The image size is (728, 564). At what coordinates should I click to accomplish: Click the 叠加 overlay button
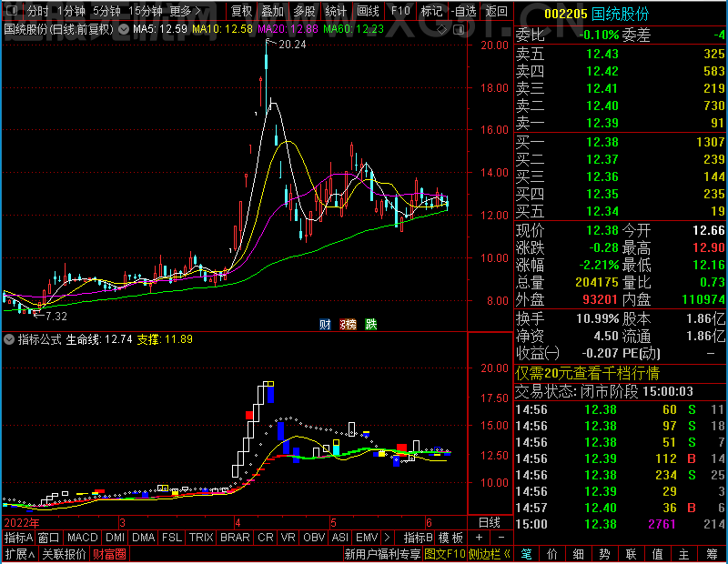[x=272, y=11]
